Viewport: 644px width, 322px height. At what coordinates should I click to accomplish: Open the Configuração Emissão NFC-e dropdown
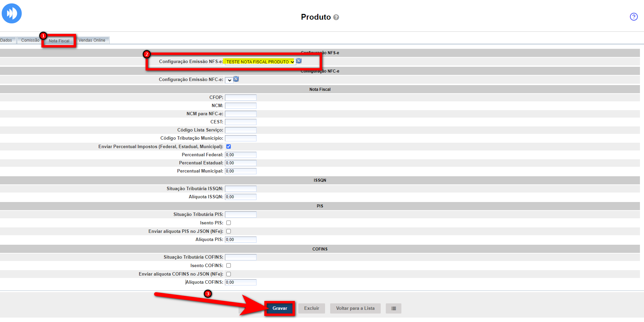tap(229, 80)
